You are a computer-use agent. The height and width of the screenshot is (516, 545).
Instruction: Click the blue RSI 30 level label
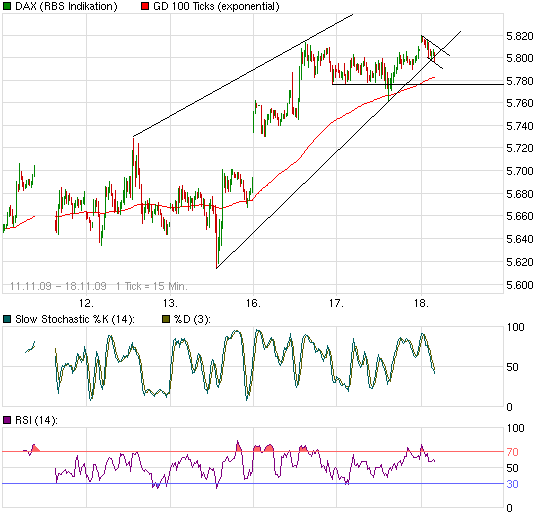click(512, 484)
